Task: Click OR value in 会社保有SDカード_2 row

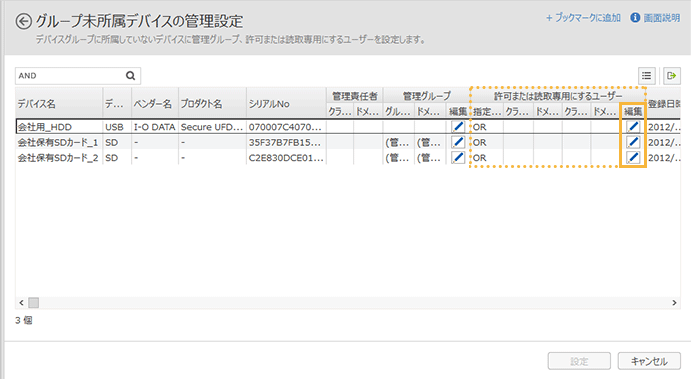Action: tap(479, 158)
